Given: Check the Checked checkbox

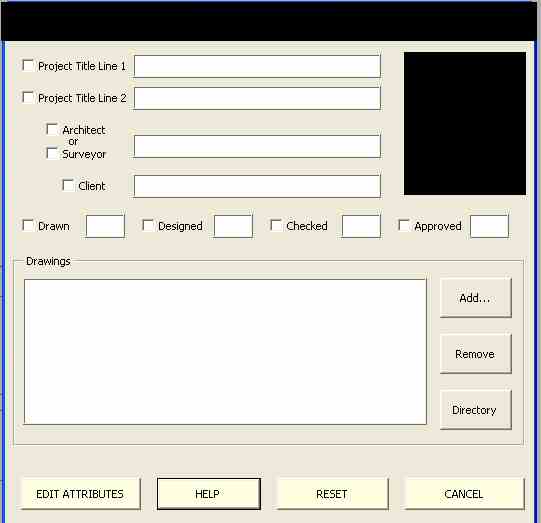Looking at the screenshot, I should pos(276,225).
